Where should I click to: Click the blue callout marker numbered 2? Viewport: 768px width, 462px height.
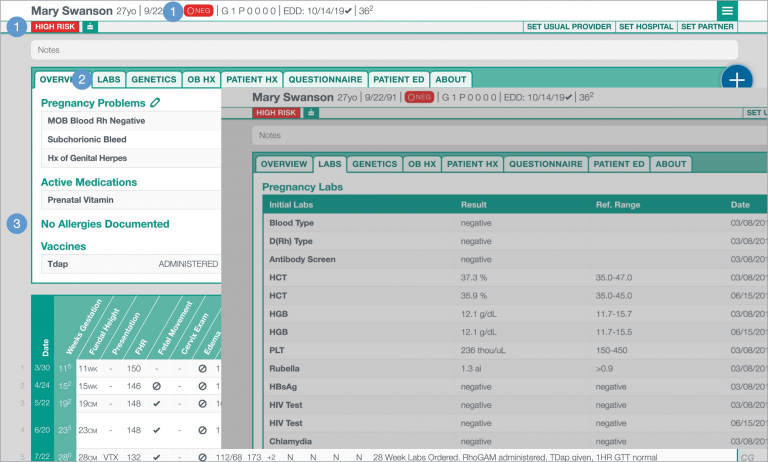pyautogui.click(x=84, y=78)
